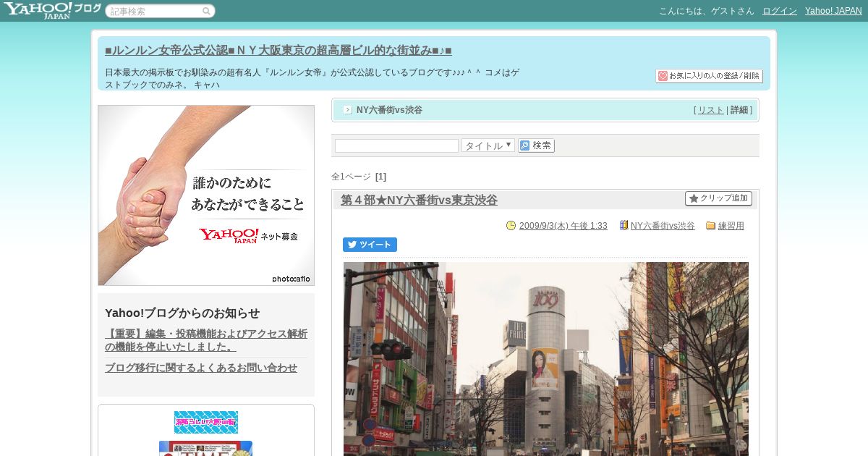The height and width of the screenshot is (456, 868).
Task: Click page number [1]
Action: [380, 177]
